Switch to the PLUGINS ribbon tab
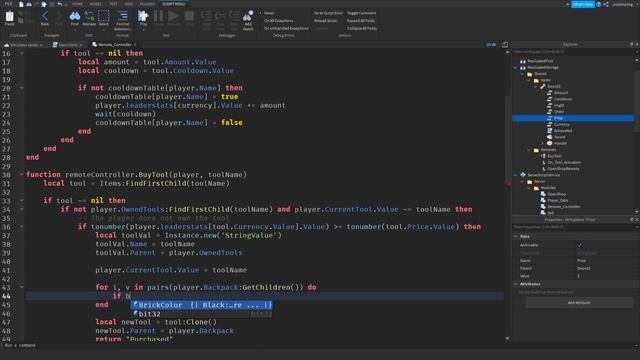This screenshot has width=640, height=360. (x=147, y=4)
